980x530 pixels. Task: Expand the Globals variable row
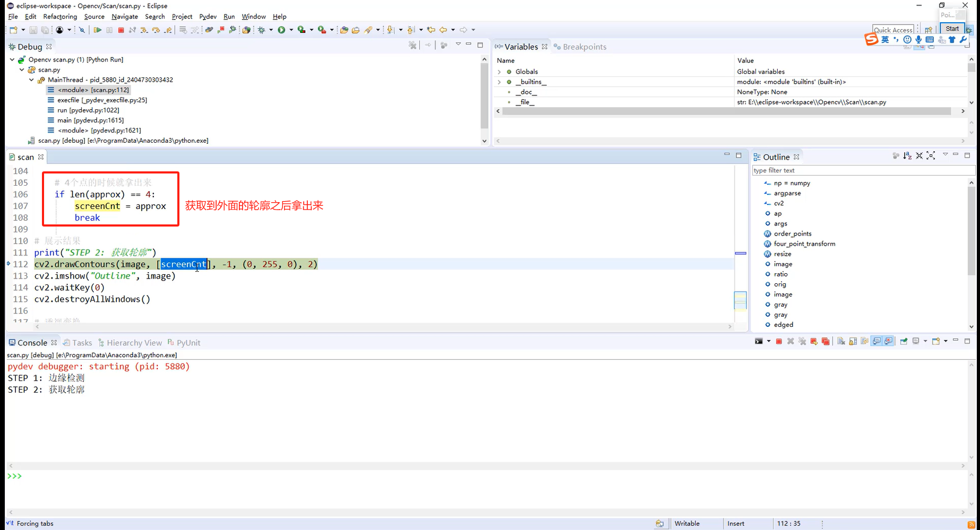tap(499, 72)
